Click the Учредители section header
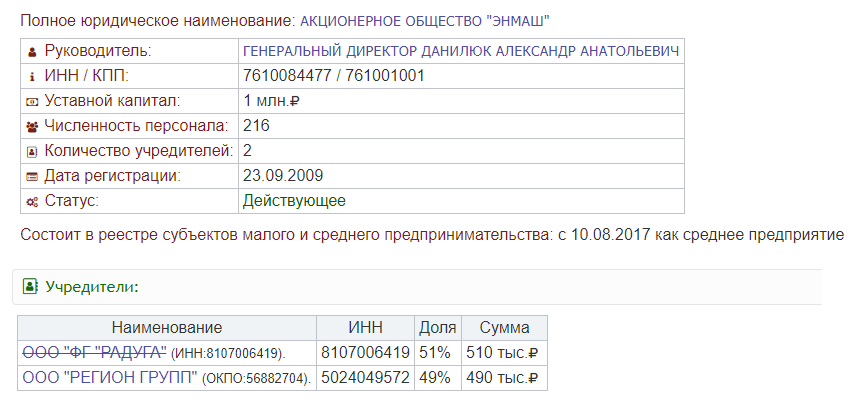 [x=417, y=287]
